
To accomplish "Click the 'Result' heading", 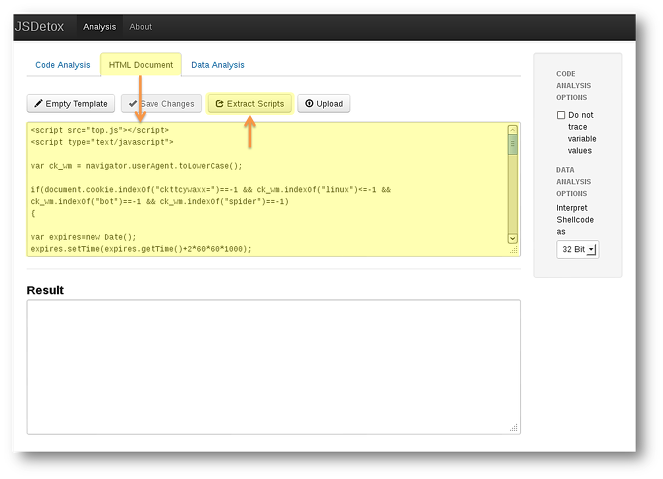I will (45, 290).
